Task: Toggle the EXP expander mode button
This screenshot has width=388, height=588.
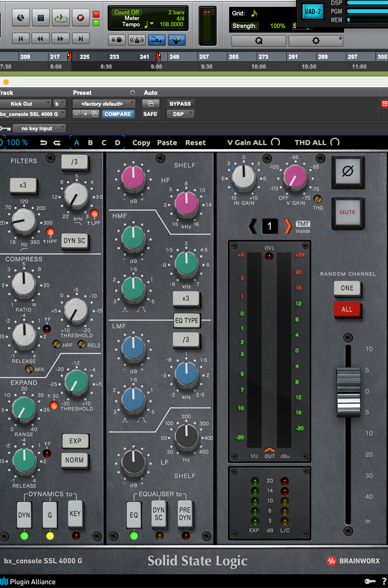Action: coord(75,441)
